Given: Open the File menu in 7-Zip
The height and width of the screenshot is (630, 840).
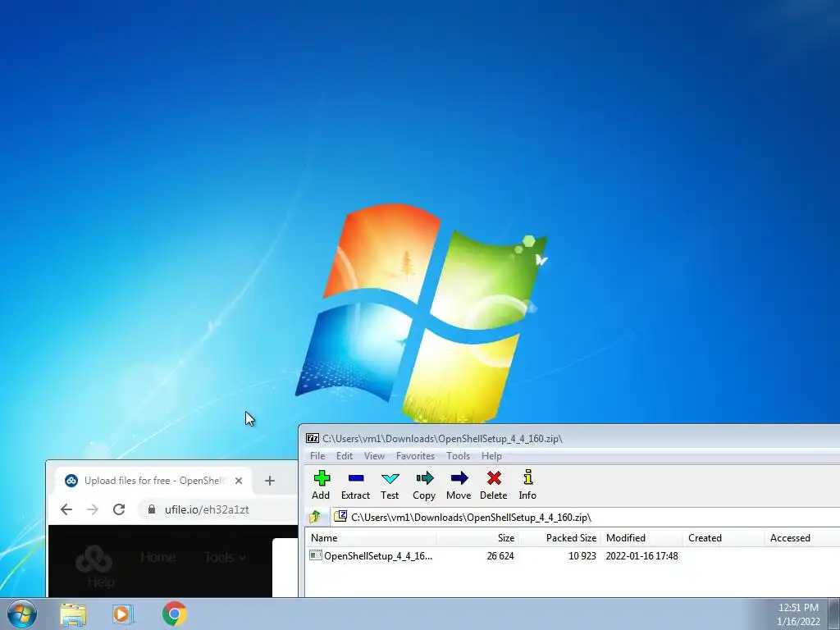Looking at the screenshot, I should pos(317,456).
